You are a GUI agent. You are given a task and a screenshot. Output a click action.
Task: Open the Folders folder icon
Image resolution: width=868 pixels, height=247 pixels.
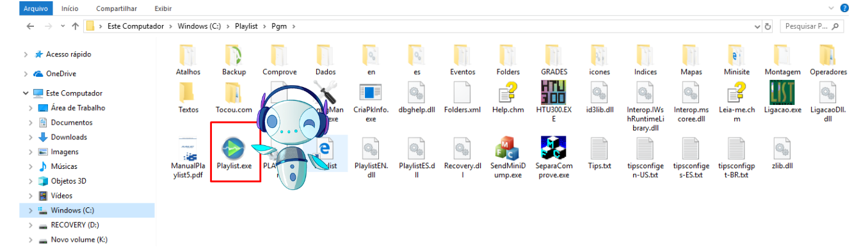pyautogui.click(x=508, y=56)
